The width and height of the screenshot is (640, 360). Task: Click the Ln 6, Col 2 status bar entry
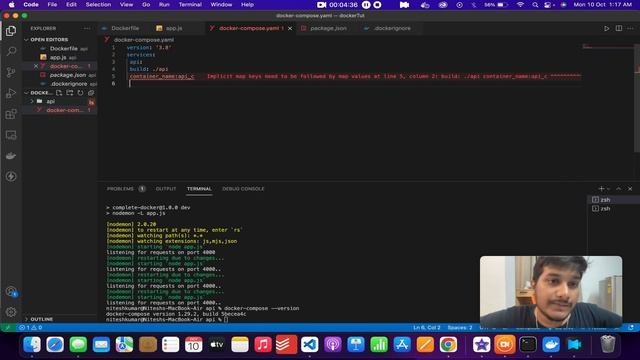click(x=427, y=327)
